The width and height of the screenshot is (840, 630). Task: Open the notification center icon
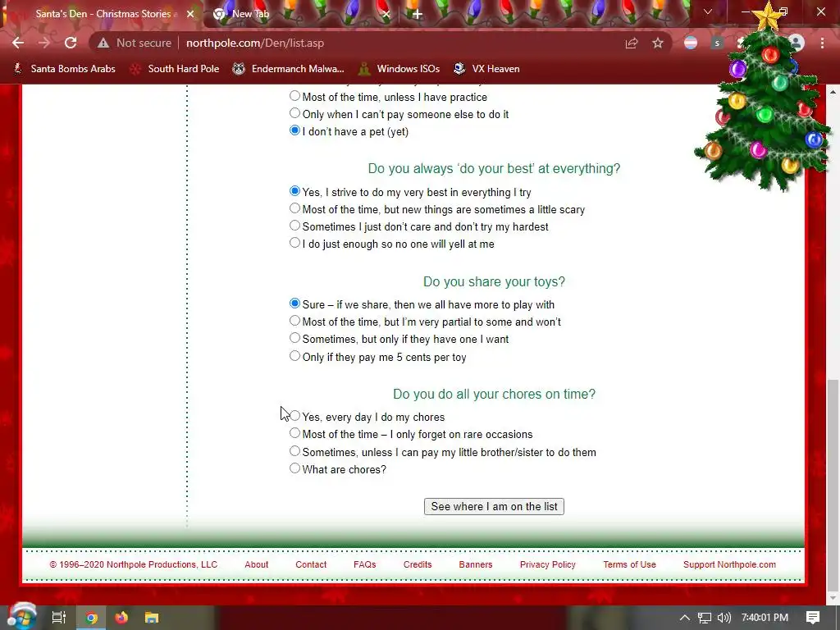(x=813, y=618)
